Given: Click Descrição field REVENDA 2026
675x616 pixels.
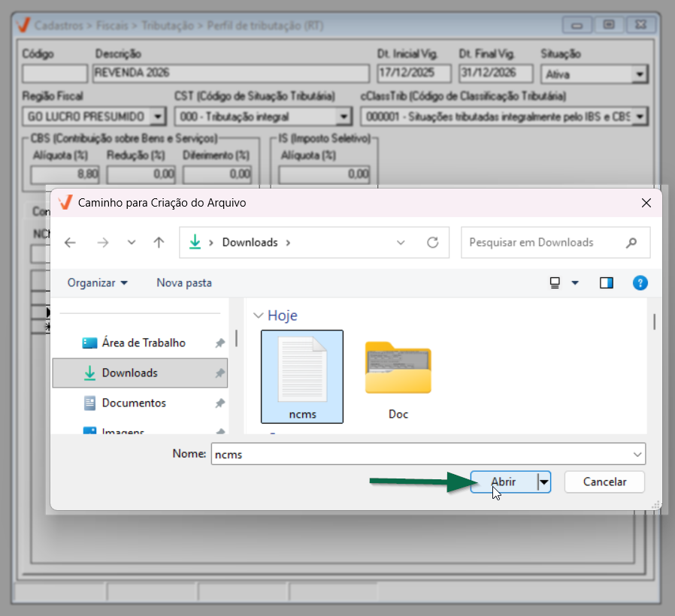Looking at the screenshot, I should 232,74.
